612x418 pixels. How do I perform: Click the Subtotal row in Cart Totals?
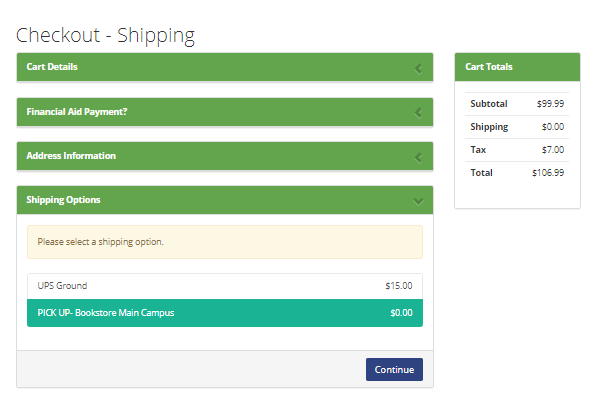(x=517, y=104)
